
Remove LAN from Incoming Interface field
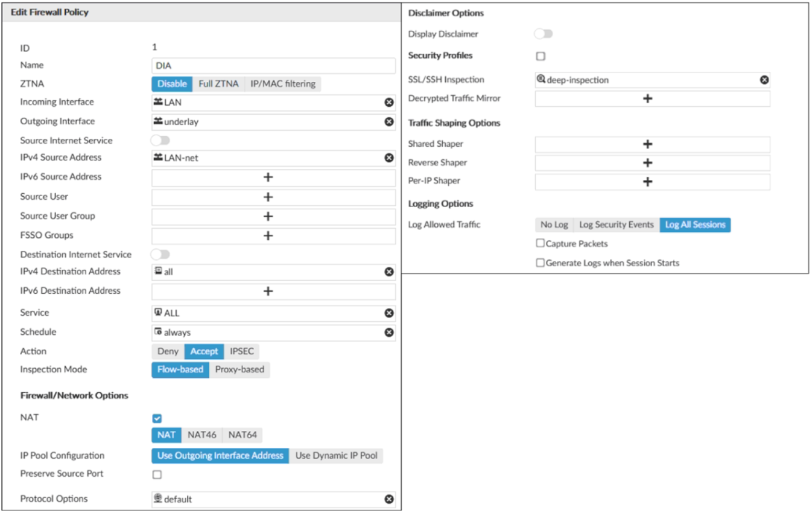click(389, 103)
